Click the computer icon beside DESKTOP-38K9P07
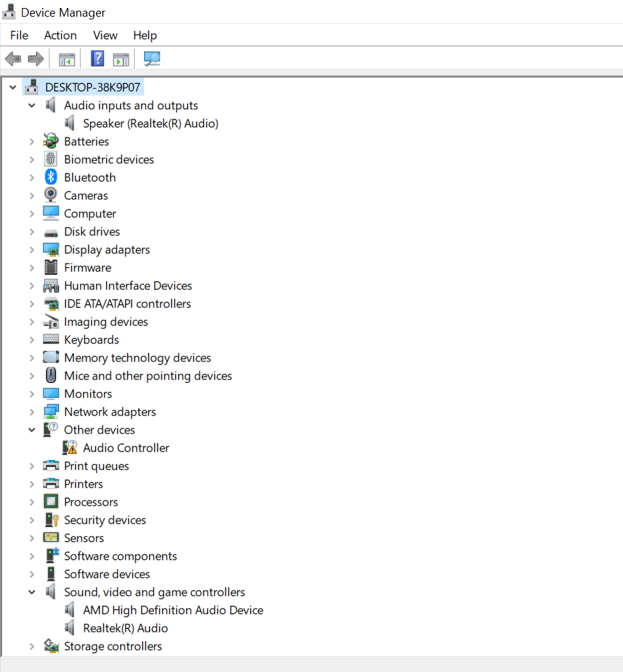Screen dimensions: 623x672 tap(31, 86)
